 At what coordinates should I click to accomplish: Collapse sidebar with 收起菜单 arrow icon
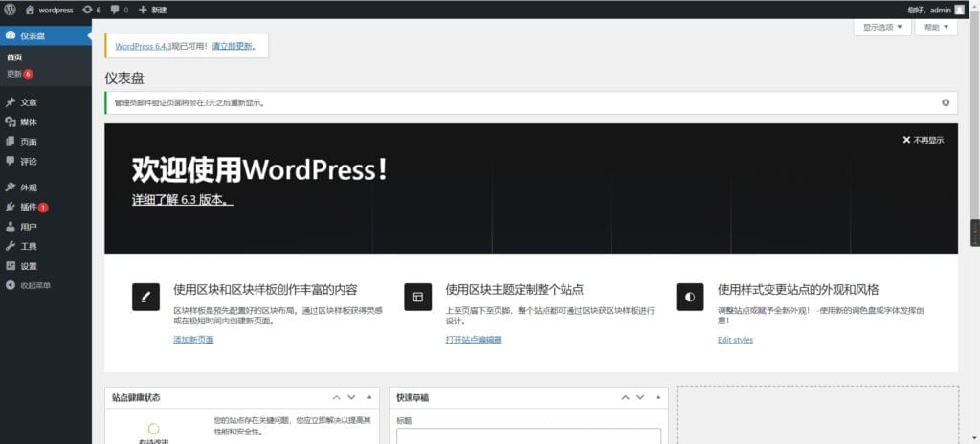click(x=10, y=285)
